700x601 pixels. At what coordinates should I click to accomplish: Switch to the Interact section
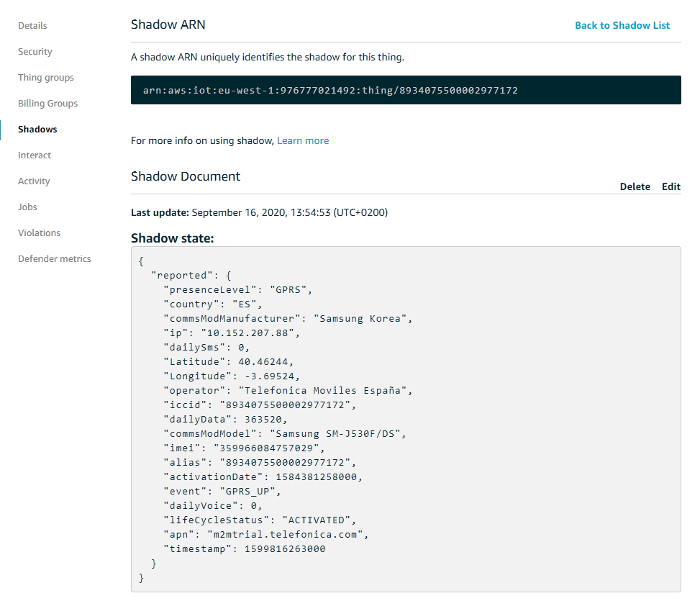point(35,155)
